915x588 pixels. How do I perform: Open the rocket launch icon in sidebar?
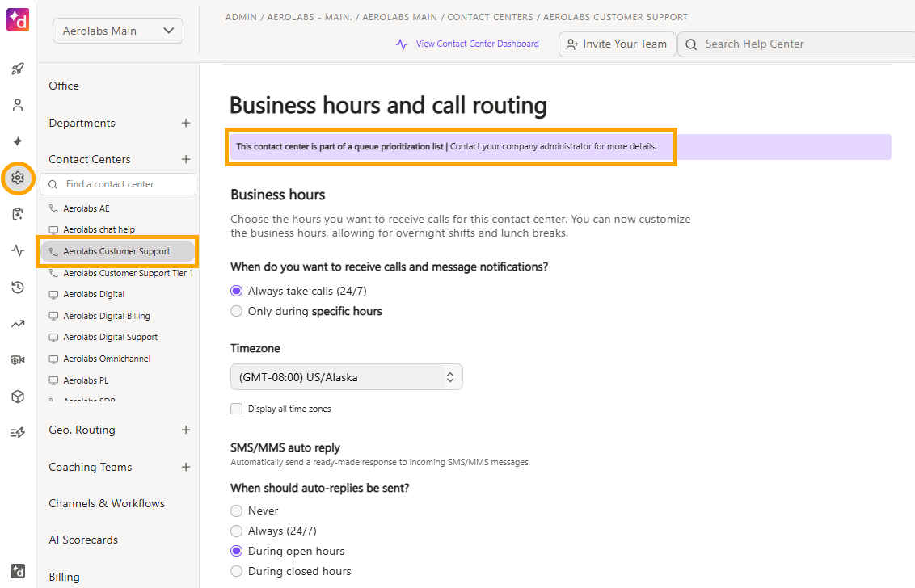18,69
